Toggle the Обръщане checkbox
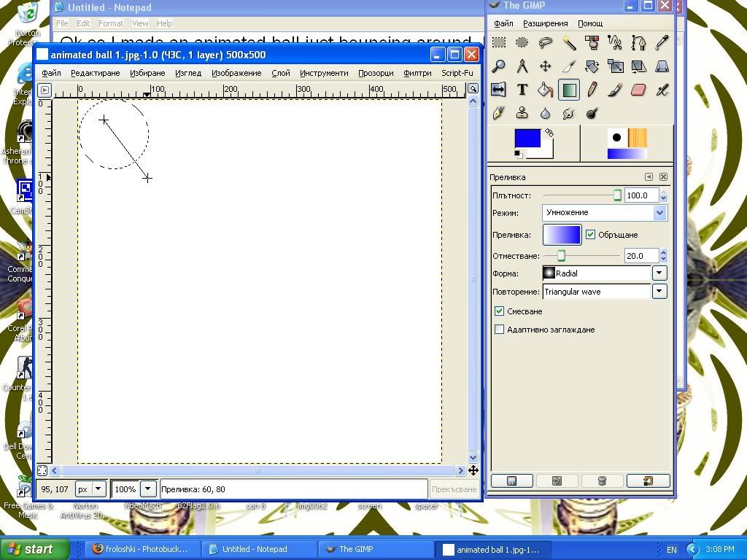This screenshot has width=747, height=560. click(x=590, y=234)
